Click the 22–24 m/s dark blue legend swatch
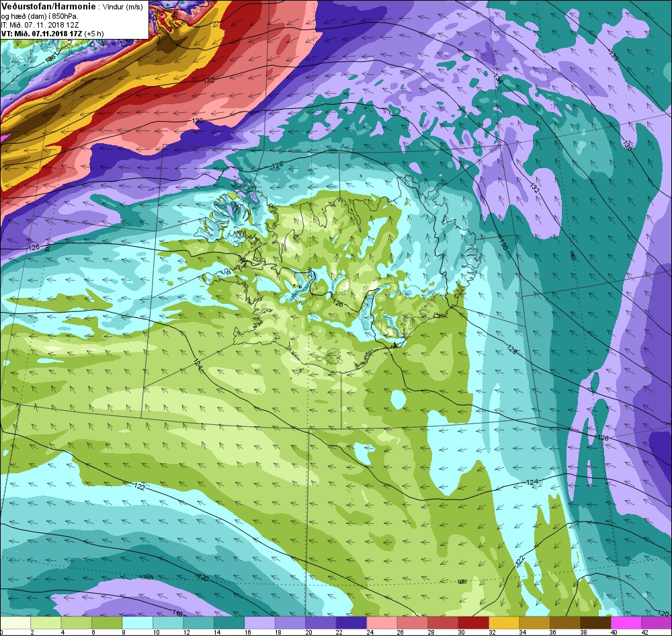 coord(351,623)
